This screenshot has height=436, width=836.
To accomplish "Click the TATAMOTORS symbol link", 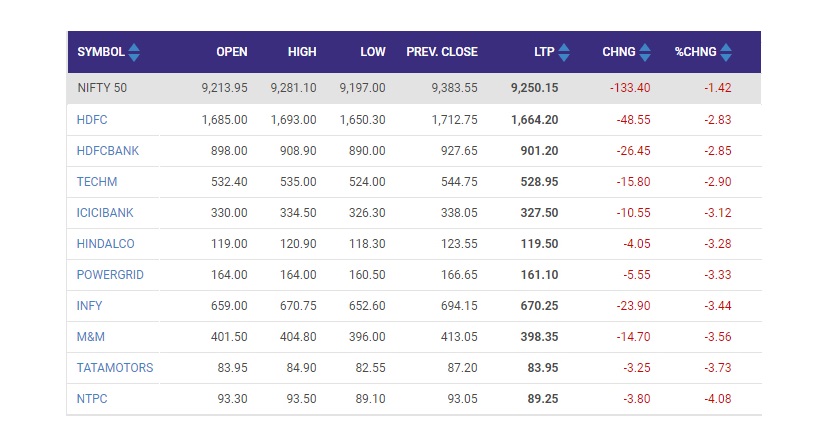I will (x=115, y=367).
